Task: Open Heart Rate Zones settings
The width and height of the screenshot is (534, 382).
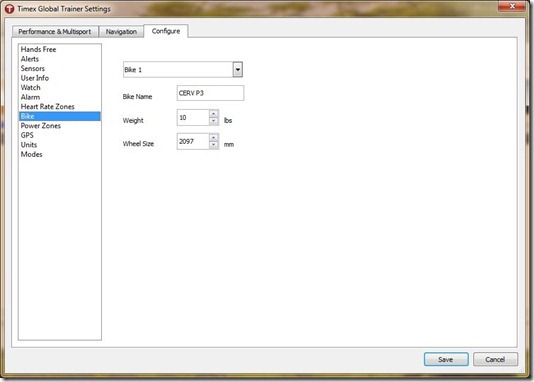Action: 60,107
